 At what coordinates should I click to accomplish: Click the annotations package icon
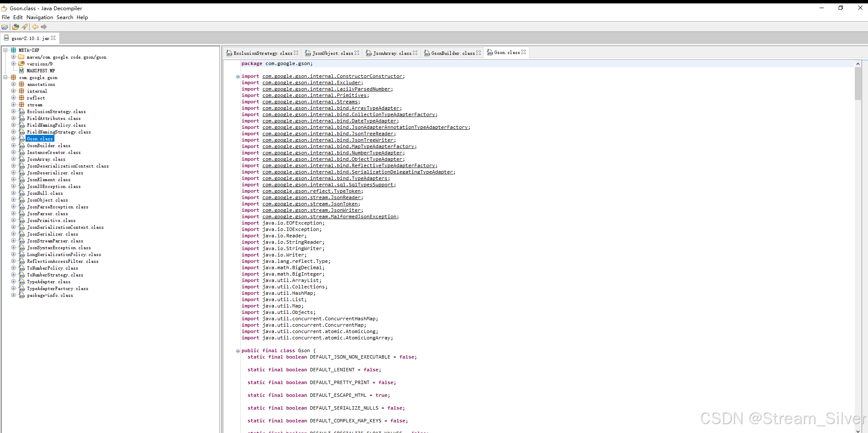click(x=21, y=84)
